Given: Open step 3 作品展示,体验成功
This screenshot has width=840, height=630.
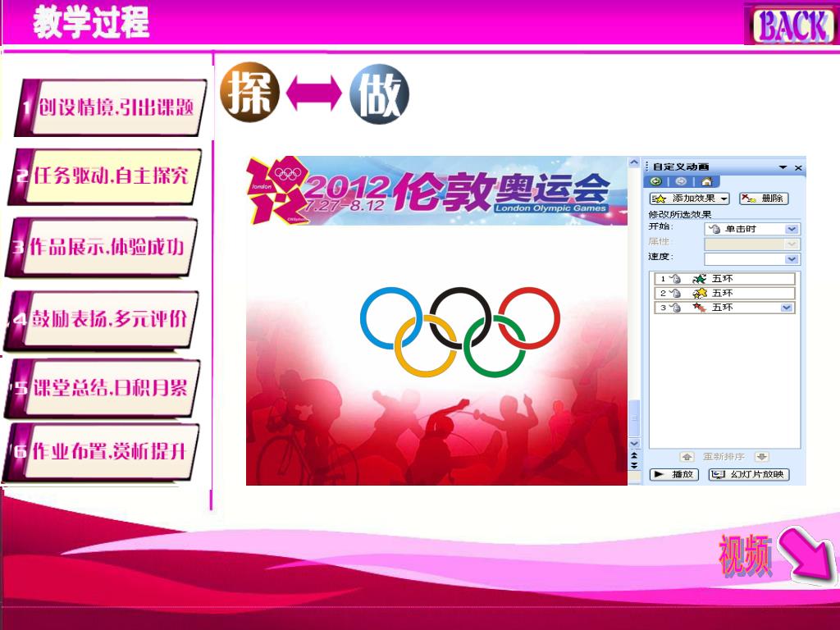Looking at the screenshot, I should [102, 247].
